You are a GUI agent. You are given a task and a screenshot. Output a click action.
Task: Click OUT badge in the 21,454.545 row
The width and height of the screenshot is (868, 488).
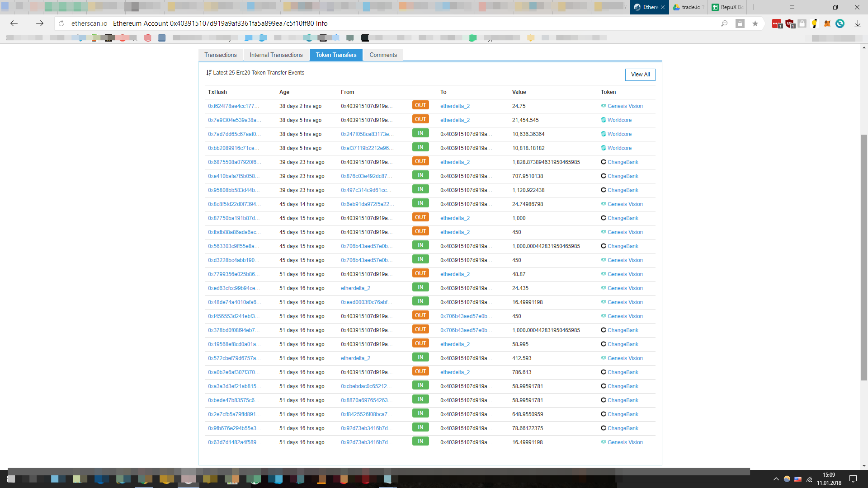coord(420,119)
